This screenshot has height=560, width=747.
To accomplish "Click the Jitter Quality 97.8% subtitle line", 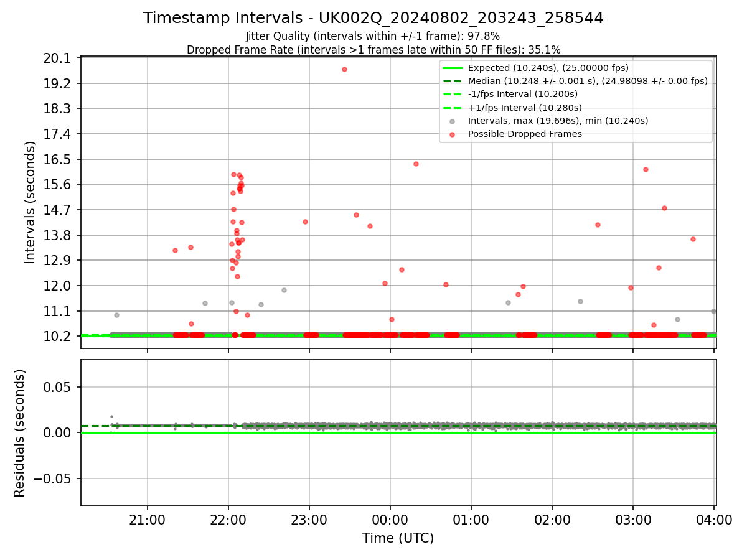I will click(373, 36).
